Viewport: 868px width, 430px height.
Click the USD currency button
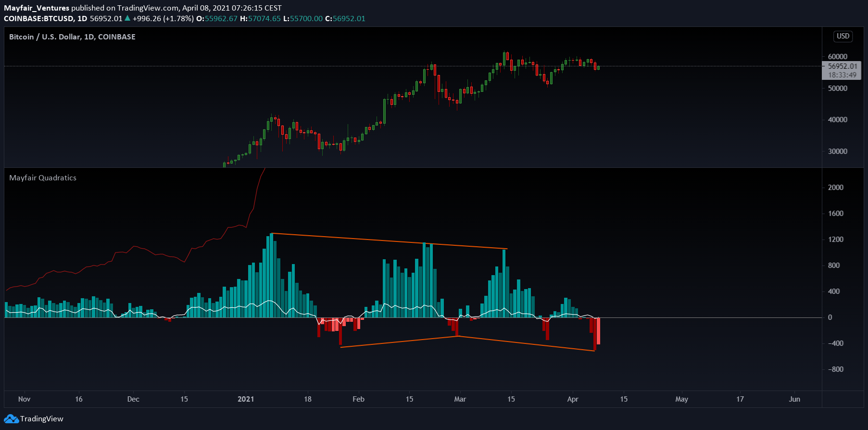tap(843, 36)
